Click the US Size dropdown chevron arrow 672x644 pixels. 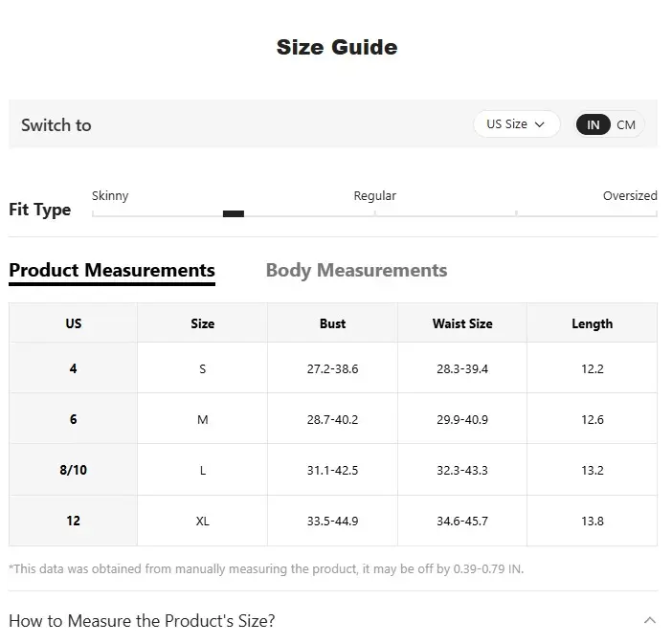click(540, 124)
